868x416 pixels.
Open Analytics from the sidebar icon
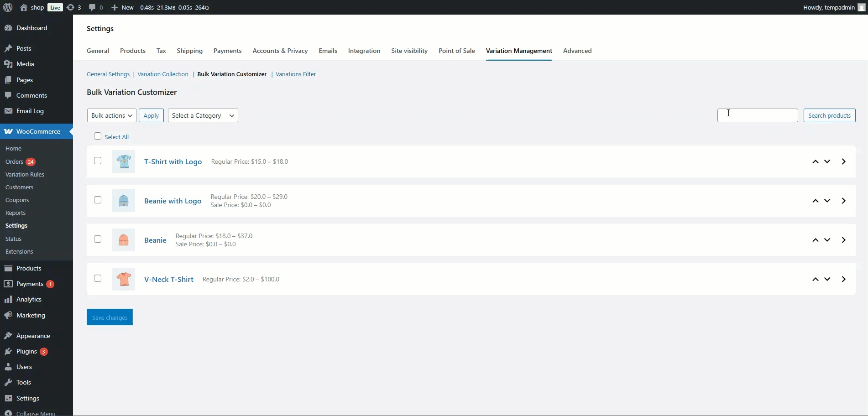pyautogui.click(x=8, y=299)
